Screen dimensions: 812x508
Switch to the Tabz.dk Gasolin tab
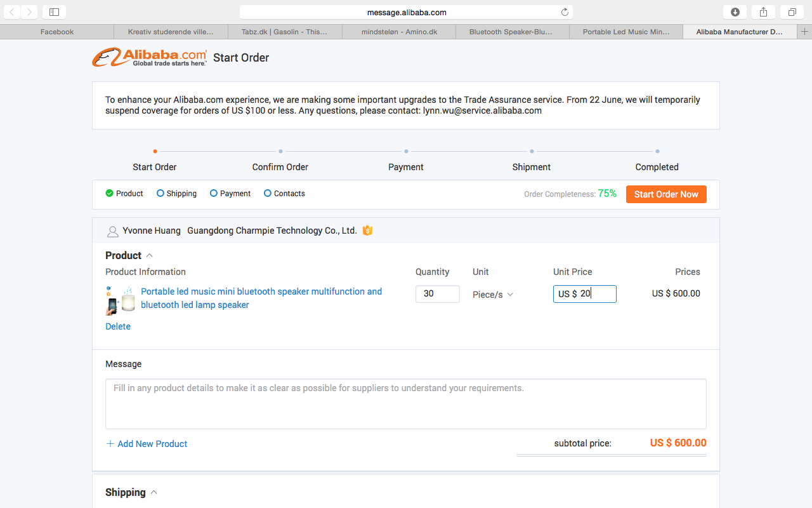284,32
